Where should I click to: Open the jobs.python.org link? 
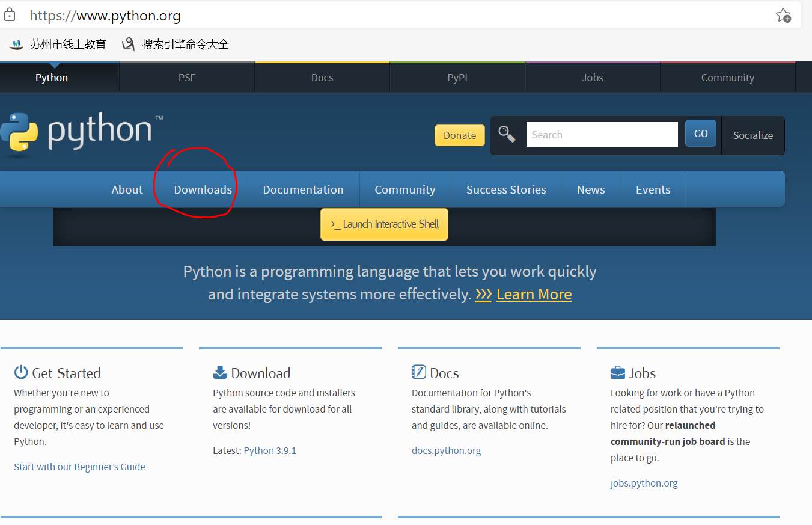(644, 483)
